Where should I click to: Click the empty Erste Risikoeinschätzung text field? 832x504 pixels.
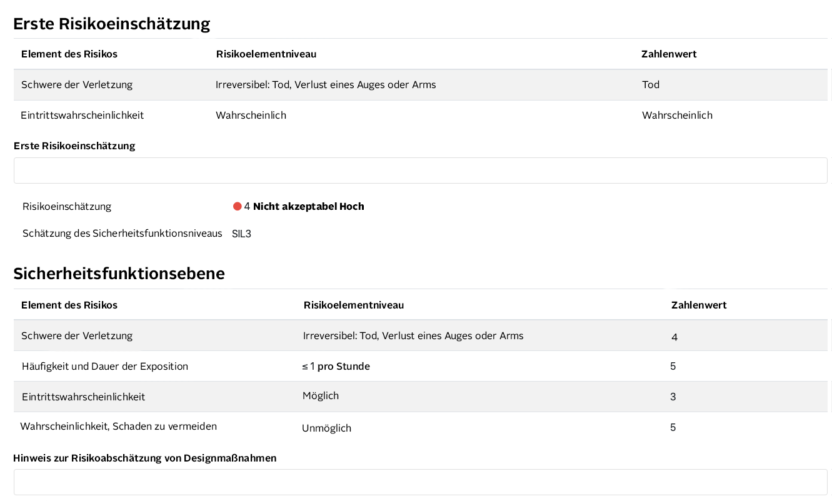coord(420,170)
